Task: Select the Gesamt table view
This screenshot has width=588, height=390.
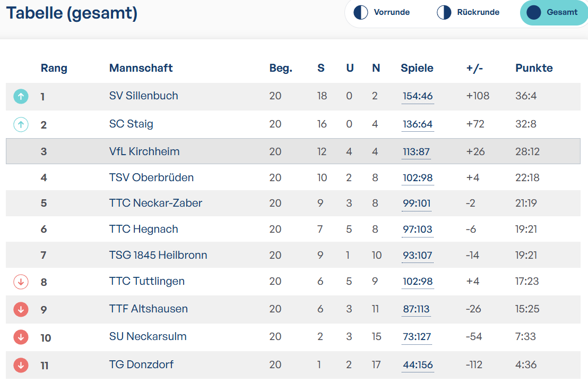Action: 553,12
